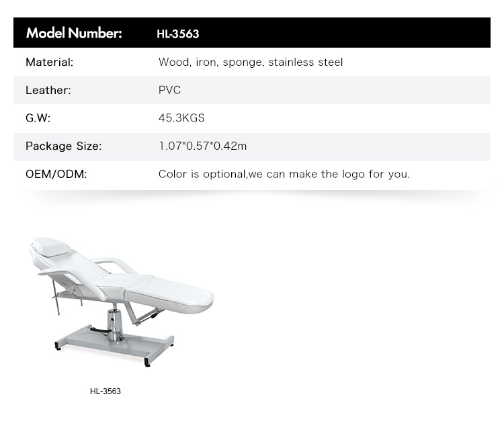Click the rectangular metal base of the bed
This screenshot has width=504, height=427.
(115, 345)
